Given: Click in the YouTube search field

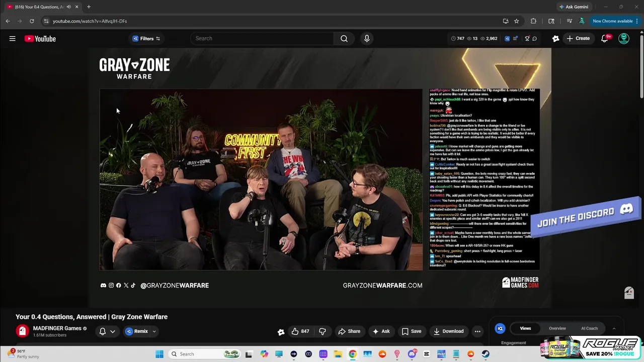Looking at the screenshot, I should [262, 38].
